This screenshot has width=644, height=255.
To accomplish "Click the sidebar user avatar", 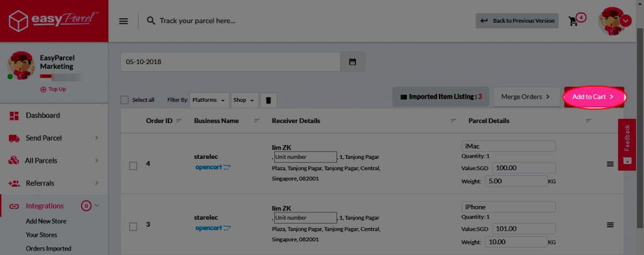I will click(21, 65).
